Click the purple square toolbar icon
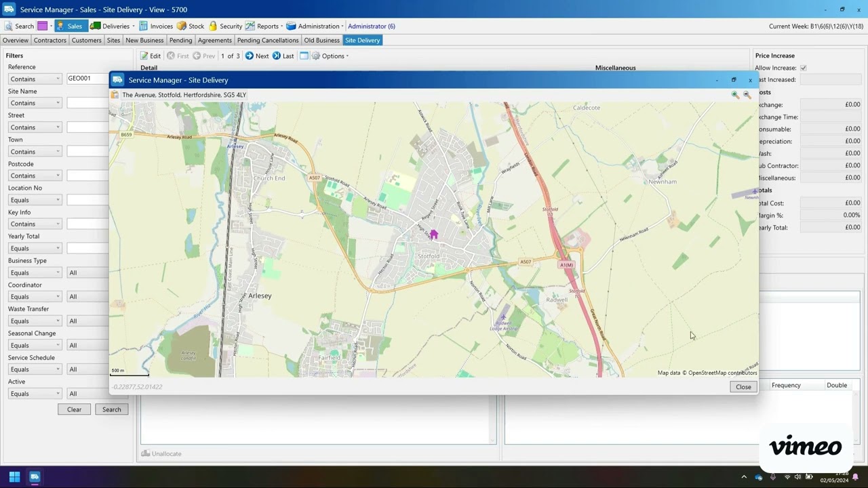Viewport: 868px width, 488px height. coord(42,26)
